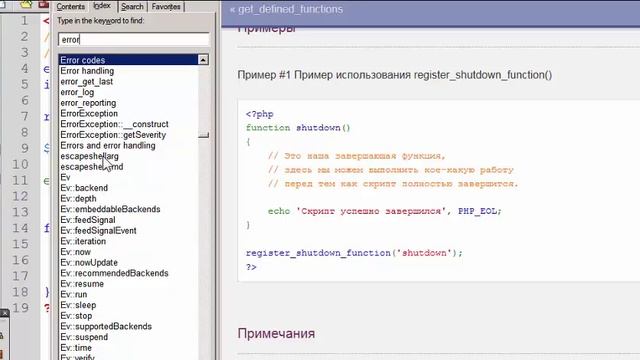Switch to the Index tab
The image size is (640, 360).
[x=102, y=6]
